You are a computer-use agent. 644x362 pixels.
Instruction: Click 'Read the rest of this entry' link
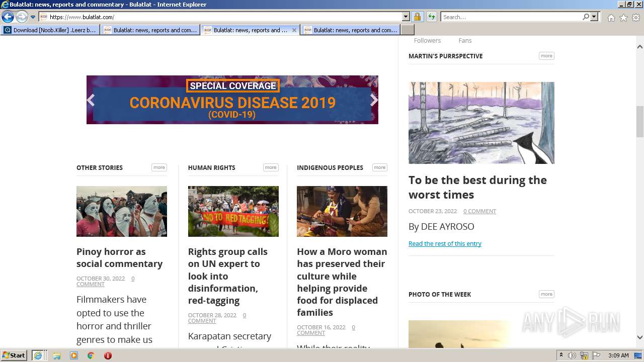click(x=445, y=244)
